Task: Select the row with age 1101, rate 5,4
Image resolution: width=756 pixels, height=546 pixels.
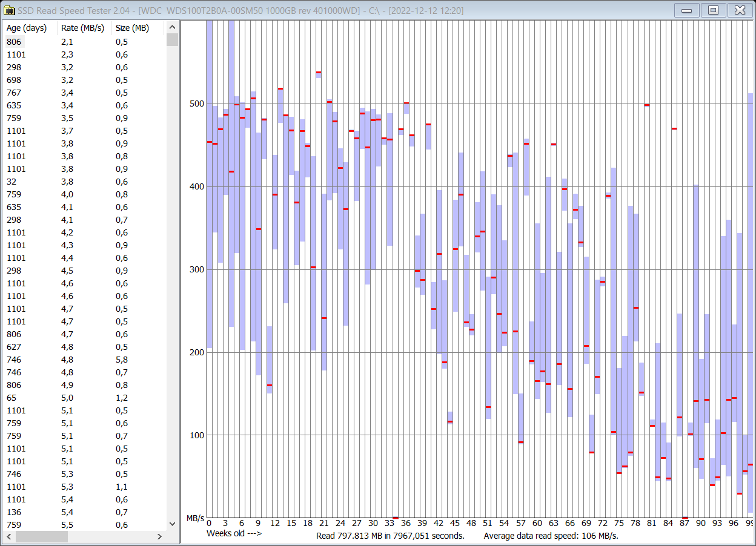Action: 85,499
